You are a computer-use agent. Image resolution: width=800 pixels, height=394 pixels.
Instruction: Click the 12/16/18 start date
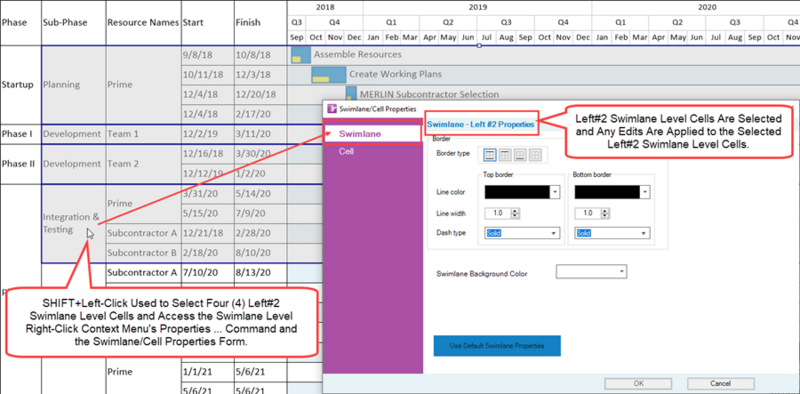[x=208, y=154]
